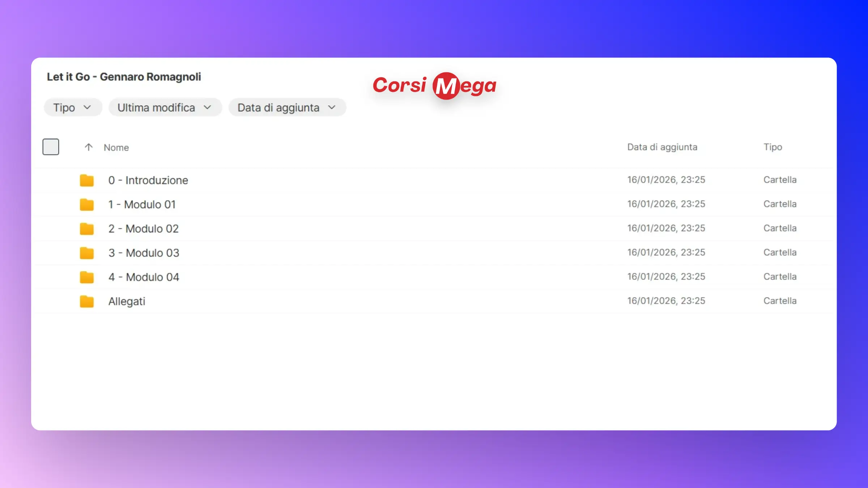Click the Allegati folder icon
Image resolution: width=868 pixels, height=488 pixels.
87,301
